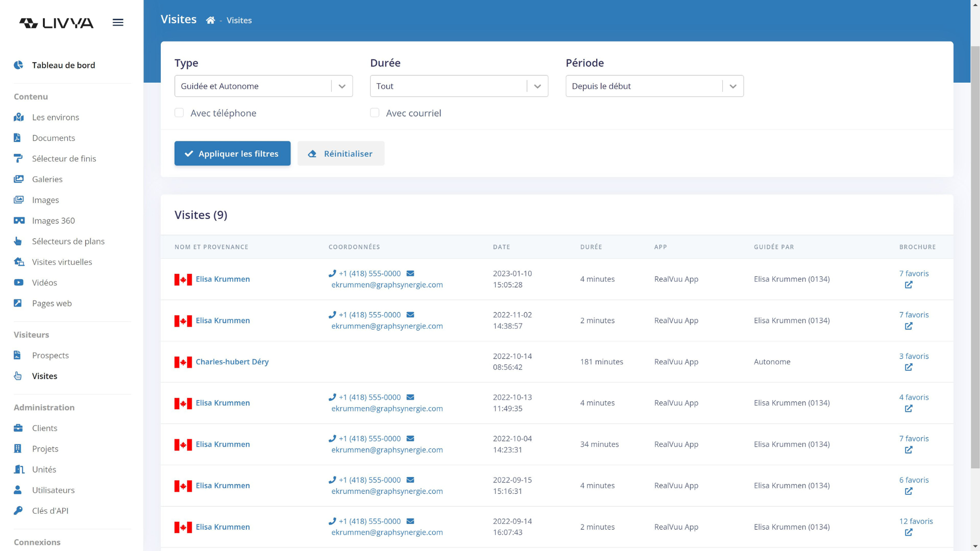The height and width of the screenshot is (551, 980).
Task: Open Période dropdown Depuis le début
Action: coord(654,86)
